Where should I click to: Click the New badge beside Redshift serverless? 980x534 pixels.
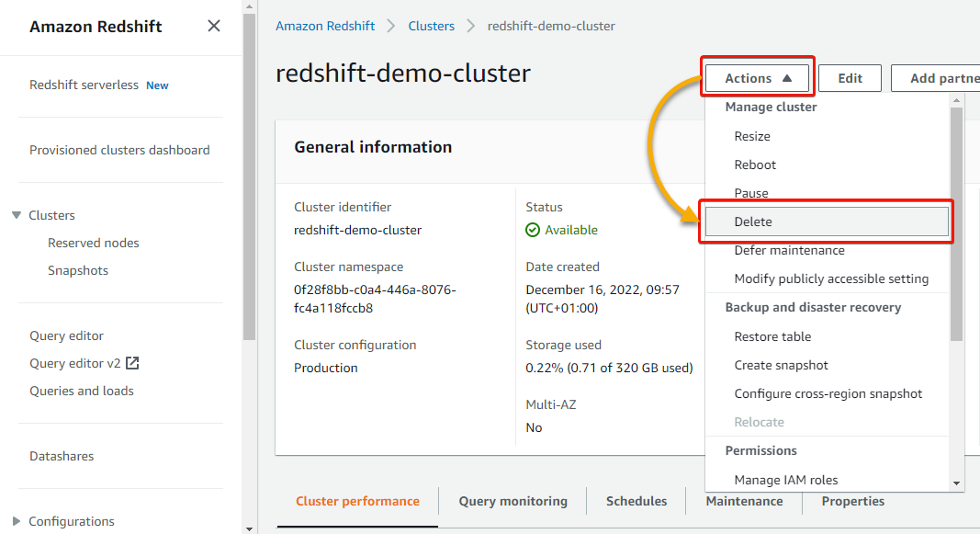click(157, 85)
